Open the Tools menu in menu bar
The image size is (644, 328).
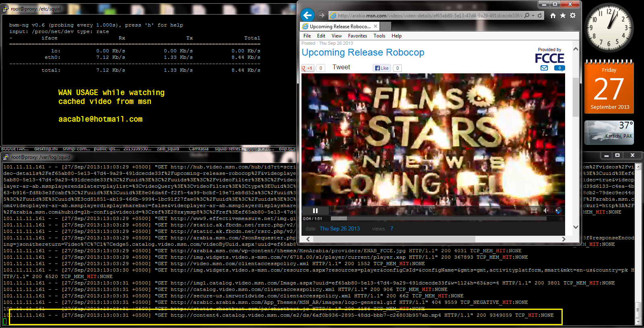379,36
